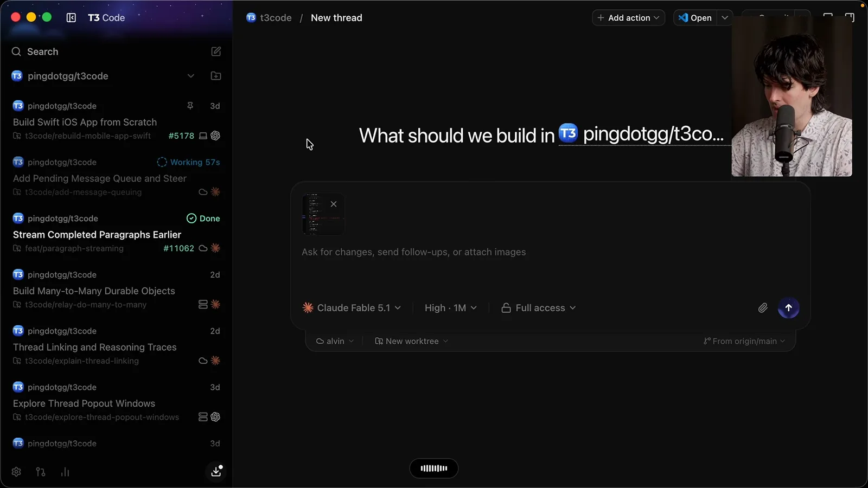Open project in VS Code with Open button
The image size is (868, 488).
pyautogui.click(x=695, y=18)
